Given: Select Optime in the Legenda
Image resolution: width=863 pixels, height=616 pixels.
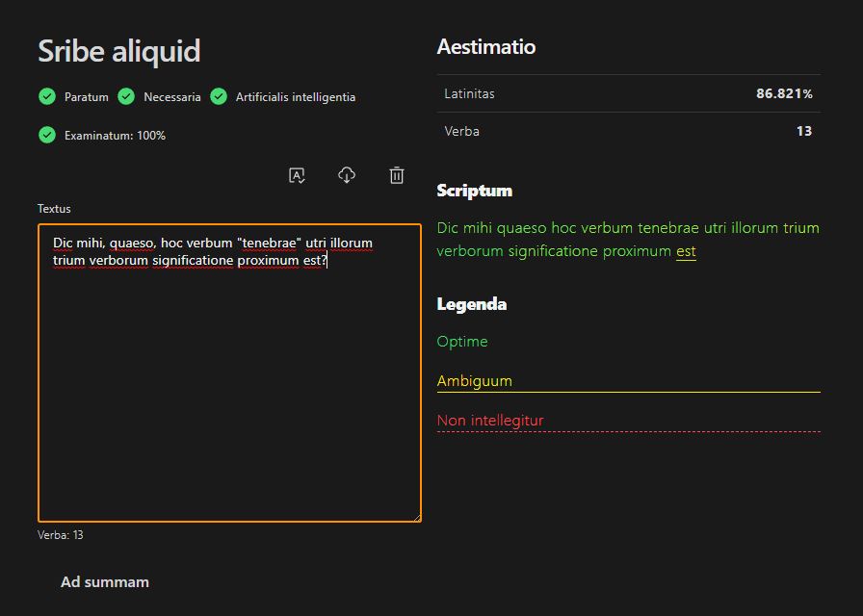Looking at the screenshot, I should coord(462,342).
